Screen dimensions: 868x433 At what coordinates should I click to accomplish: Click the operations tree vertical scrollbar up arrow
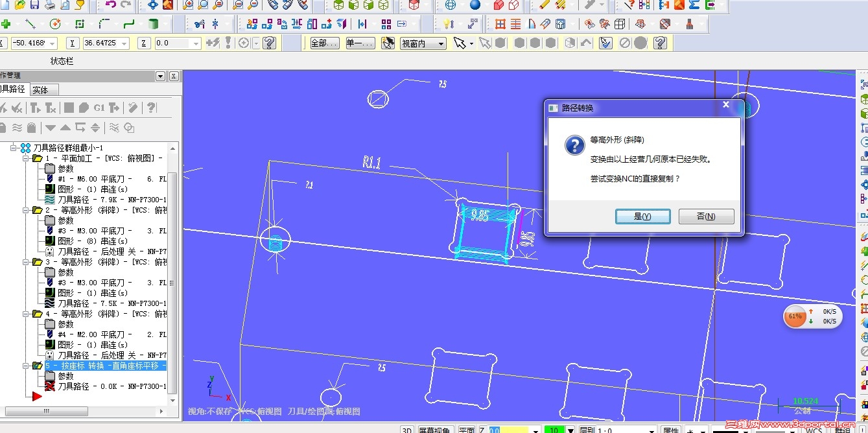click(x=173, y=148)
